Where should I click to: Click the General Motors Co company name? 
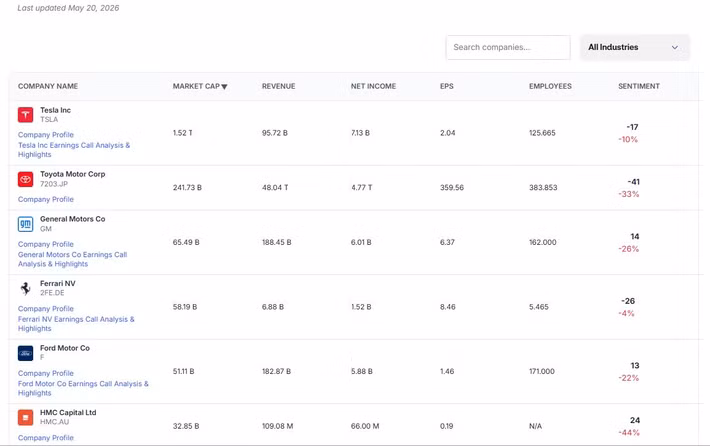[x=72, y=219]
